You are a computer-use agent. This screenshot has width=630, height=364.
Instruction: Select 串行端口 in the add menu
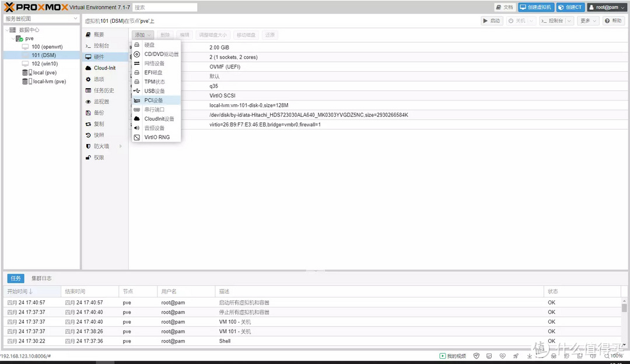(x=156, y=109)
